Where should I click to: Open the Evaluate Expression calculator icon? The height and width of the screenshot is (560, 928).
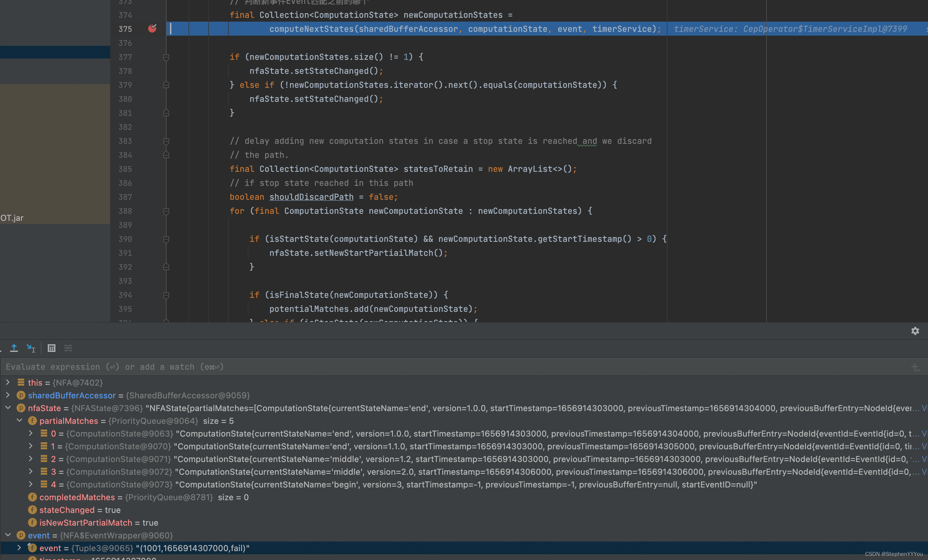tap(52, 348)
